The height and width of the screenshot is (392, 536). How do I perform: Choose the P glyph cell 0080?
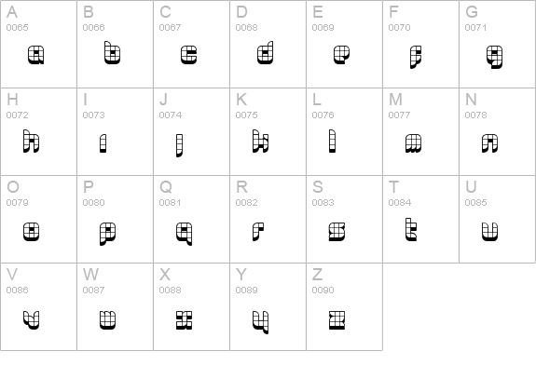(x=116, y=219)
